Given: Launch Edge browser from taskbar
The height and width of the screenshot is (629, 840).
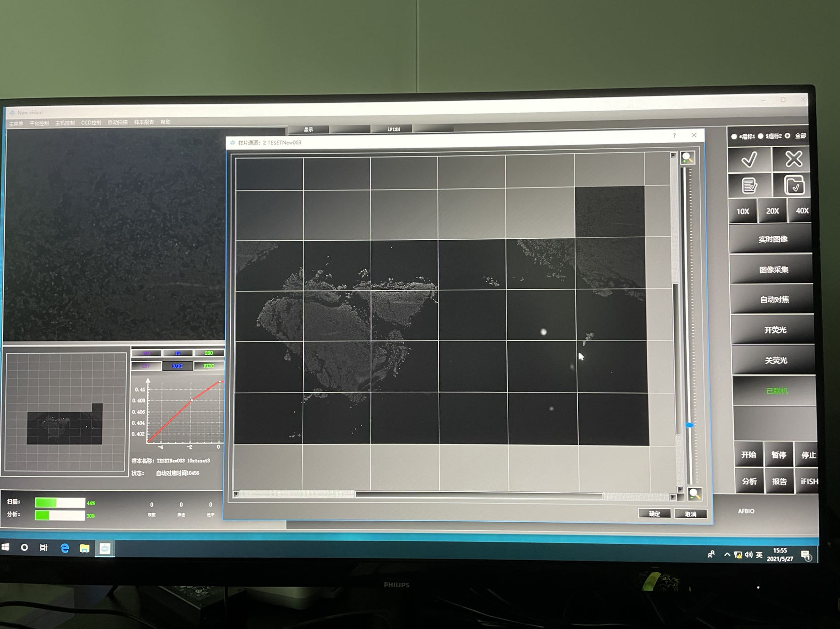Looking at the screenshot, I should tap(65, 548).
